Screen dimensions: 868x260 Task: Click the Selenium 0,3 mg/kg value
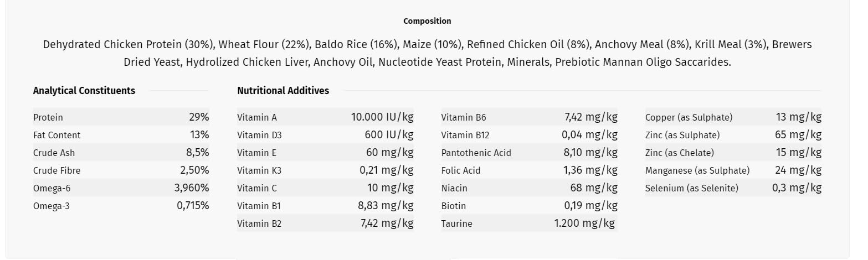pos(797,188)
